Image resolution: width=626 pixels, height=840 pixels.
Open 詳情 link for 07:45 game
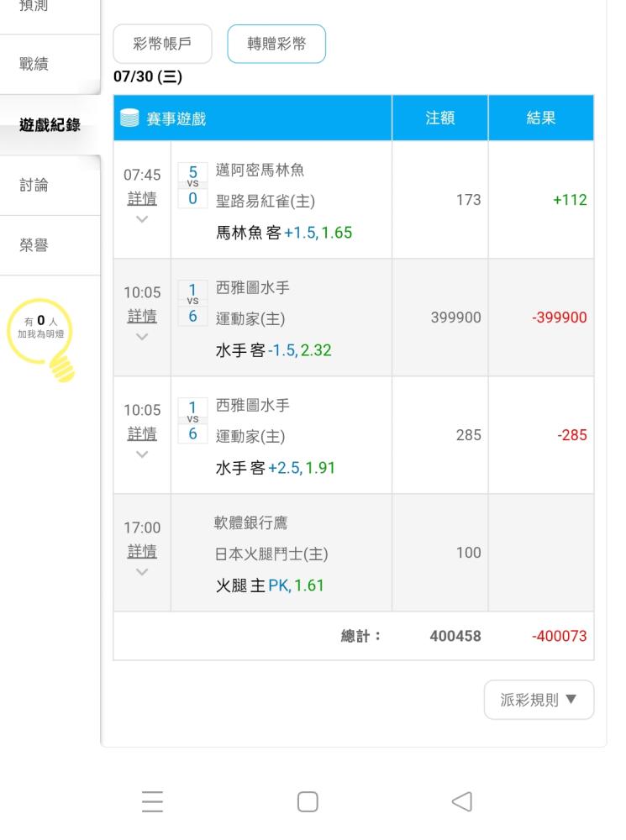click(x=142, y=199)
